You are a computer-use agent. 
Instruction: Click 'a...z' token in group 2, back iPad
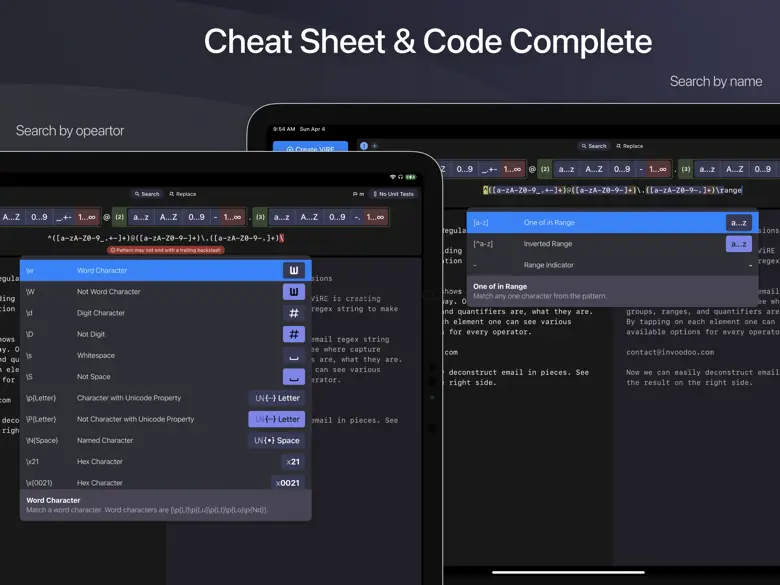[x=566, y=169]
